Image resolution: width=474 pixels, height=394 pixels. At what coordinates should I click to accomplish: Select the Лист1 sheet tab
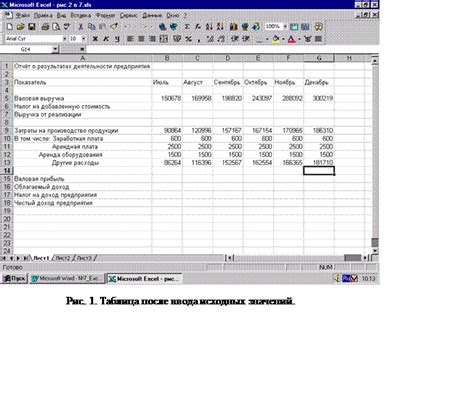click(x=41, y=258)
